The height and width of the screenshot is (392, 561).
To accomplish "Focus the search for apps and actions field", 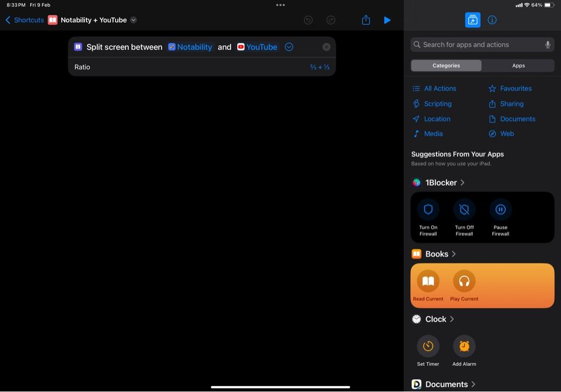I will (482, 45).
